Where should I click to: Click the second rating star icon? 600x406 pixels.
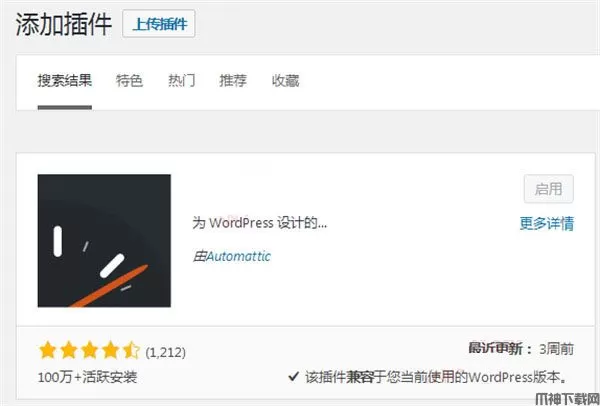pos(68,351)
